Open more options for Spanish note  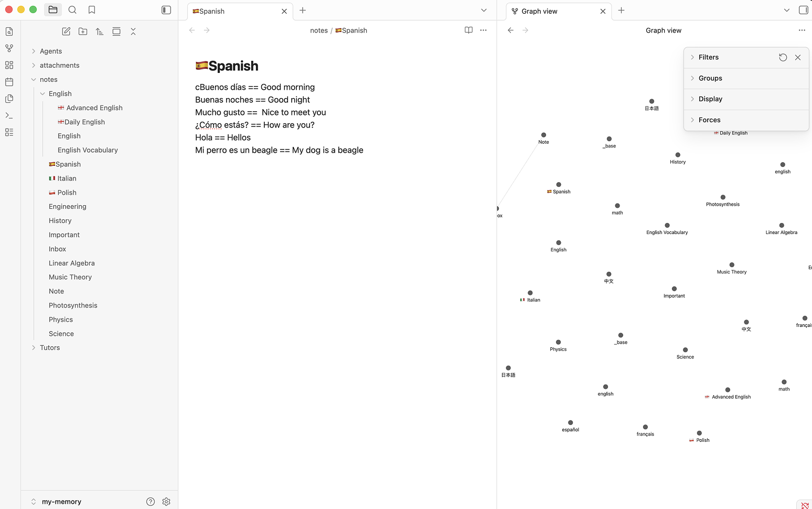pos(483,30)
